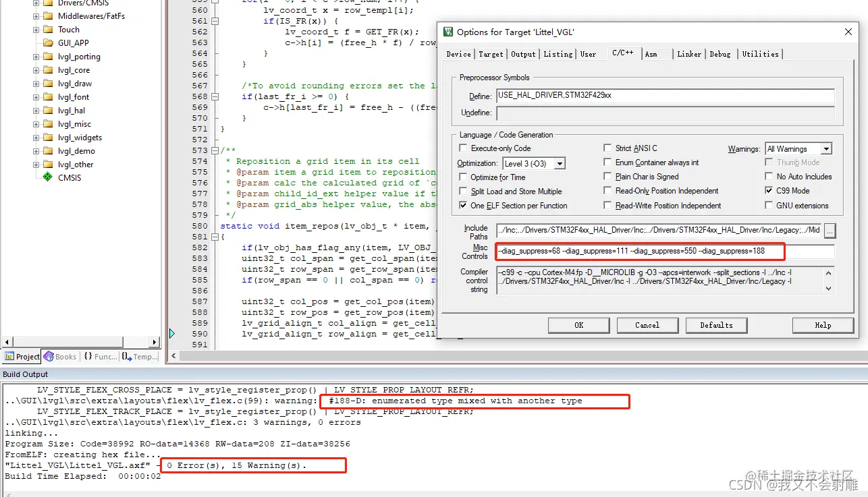This screenshot has height=497, width=868.
Task: Click the Define preprocessor symbols field
Action: coord(665,96)
